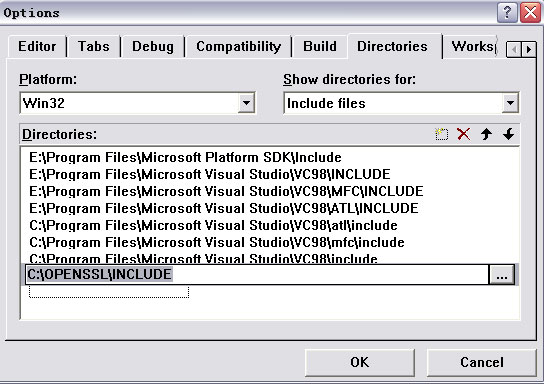Browse for folder with ellipsis button
The image size is (544, 384).
pyautogui.click(x=502, y=275)
